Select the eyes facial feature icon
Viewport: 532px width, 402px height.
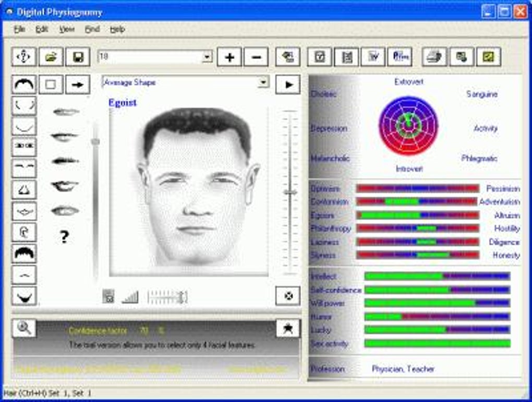click(24, 147)
